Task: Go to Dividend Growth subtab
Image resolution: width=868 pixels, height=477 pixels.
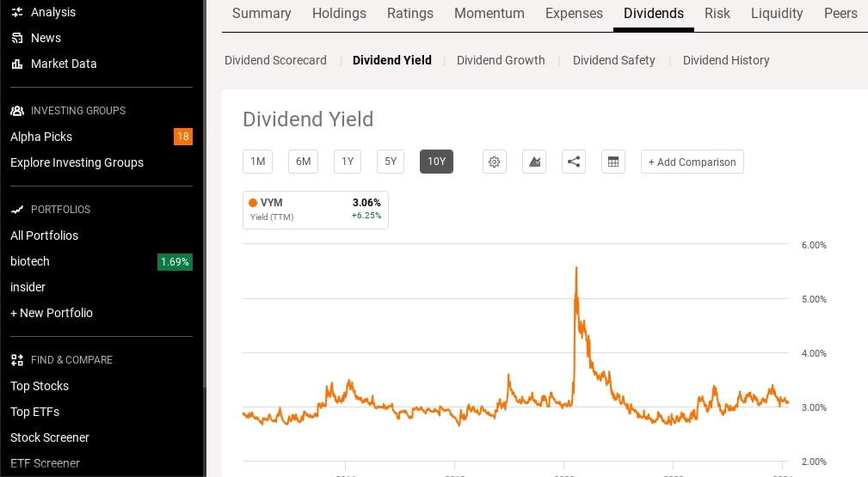Action: coord(501,60)
